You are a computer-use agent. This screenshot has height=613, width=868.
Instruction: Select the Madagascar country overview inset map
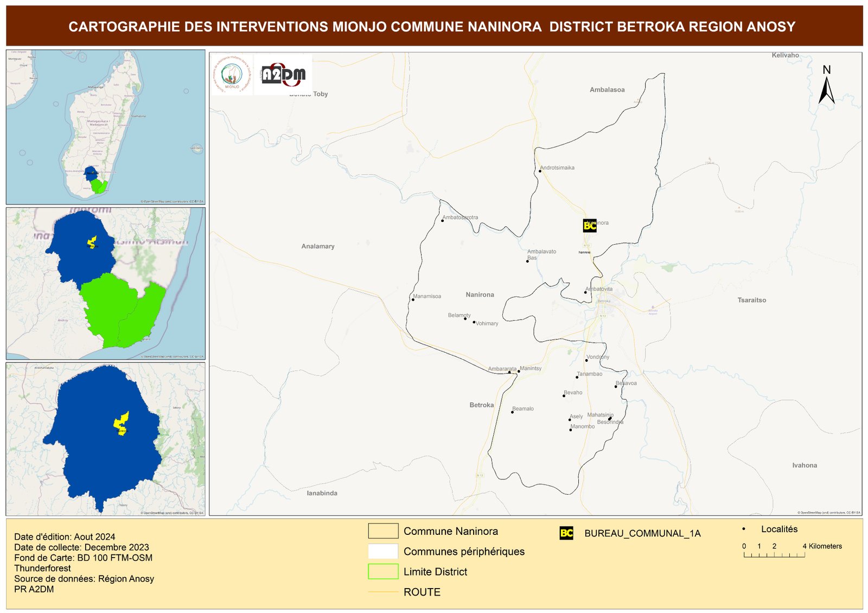(106, 127)
